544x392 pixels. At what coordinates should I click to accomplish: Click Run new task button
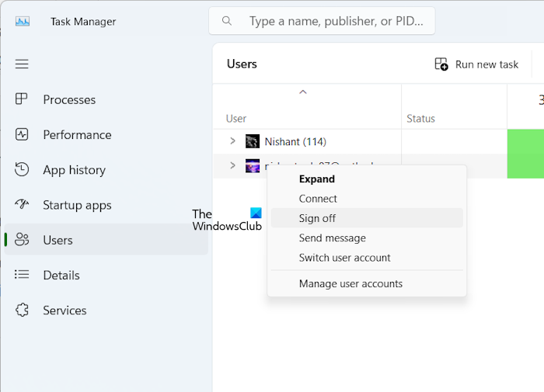476,64
